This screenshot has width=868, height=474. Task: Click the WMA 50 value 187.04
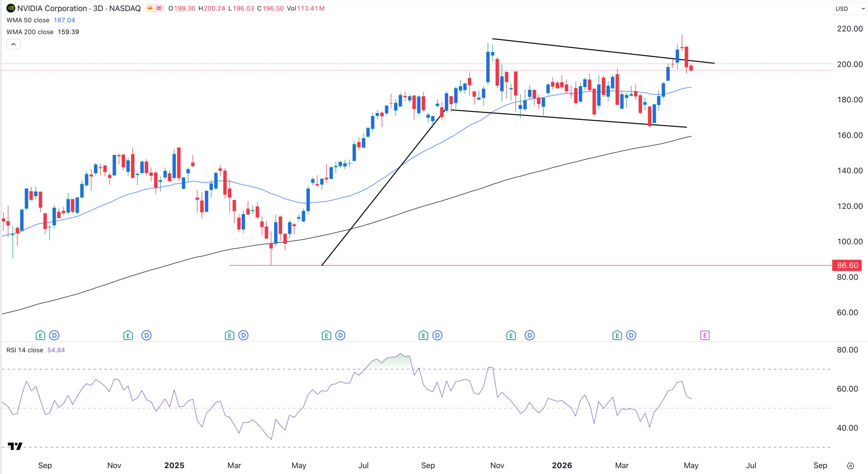64,20
